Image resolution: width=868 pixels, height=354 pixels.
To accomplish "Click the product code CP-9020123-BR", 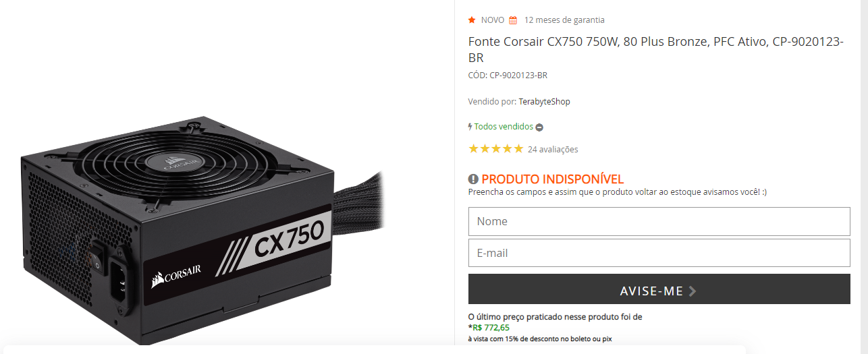I will click(x=518, y=76).
